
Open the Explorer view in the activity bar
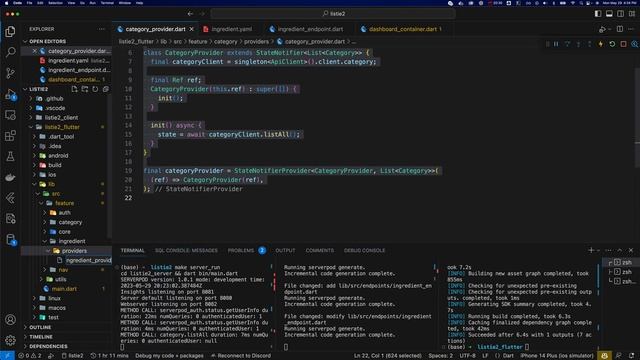click(x=10, y=31)
